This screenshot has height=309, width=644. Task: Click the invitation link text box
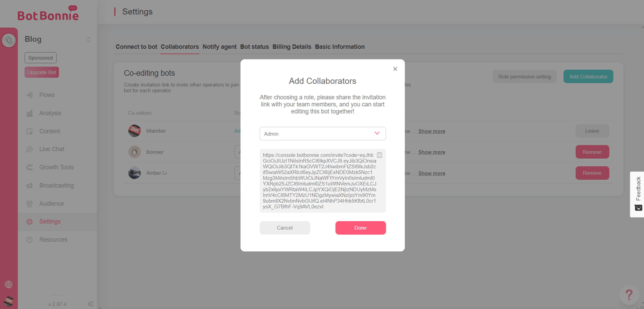pyautogui.click(x=323, y=181)
